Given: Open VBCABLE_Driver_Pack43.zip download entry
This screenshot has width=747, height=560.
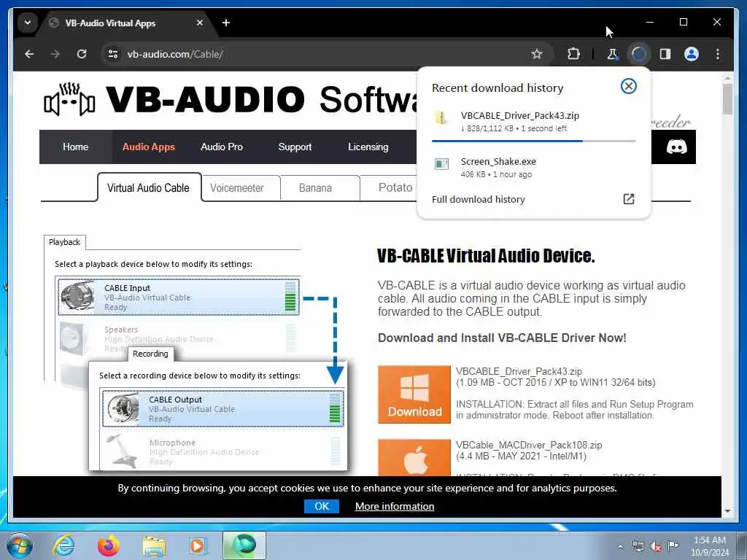Looking at the screenshot, I should tap(533, 122).
